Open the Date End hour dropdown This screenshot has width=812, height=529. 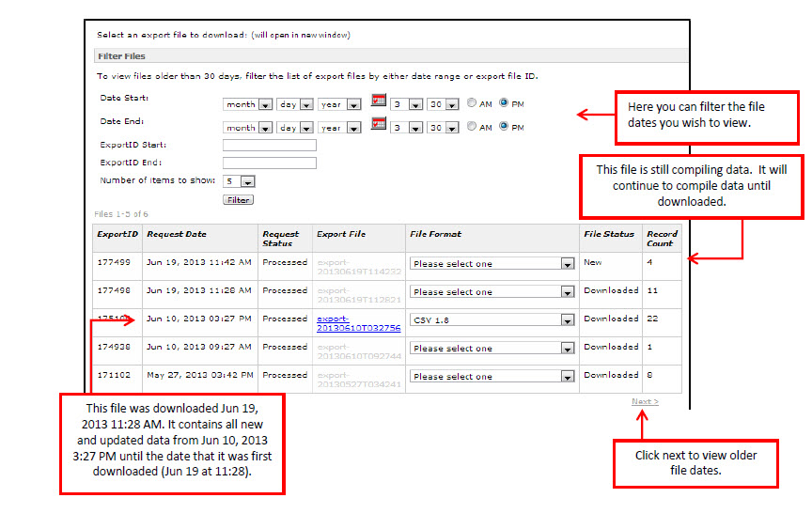tap(407, 128)
